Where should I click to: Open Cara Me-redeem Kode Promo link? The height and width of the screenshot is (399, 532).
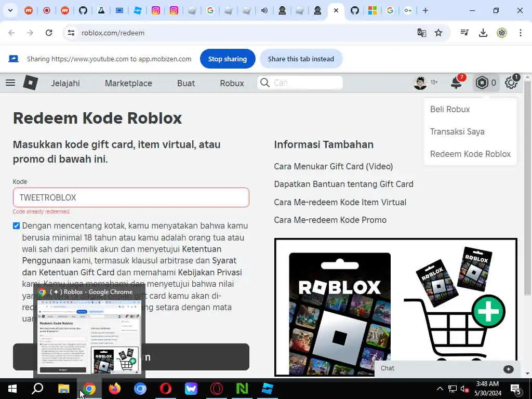[330, 220]
